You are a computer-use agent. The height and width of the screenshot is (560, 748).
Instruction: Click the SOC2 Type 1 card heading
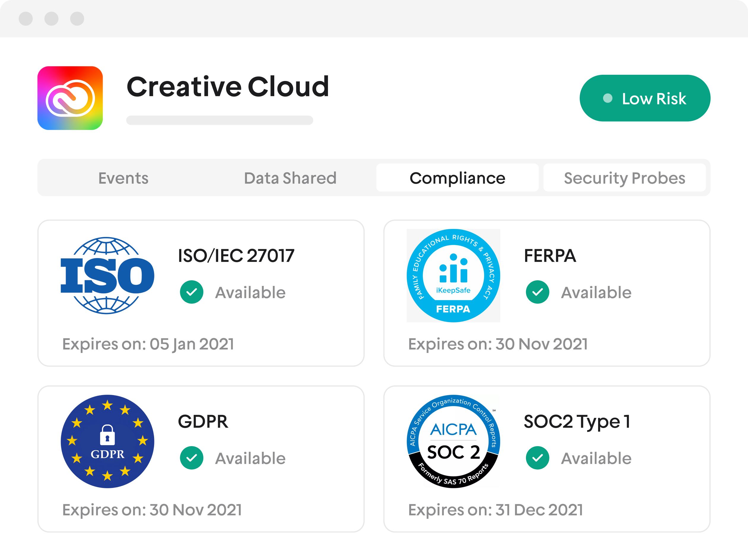pyautogui.click(x=577, y=421)
